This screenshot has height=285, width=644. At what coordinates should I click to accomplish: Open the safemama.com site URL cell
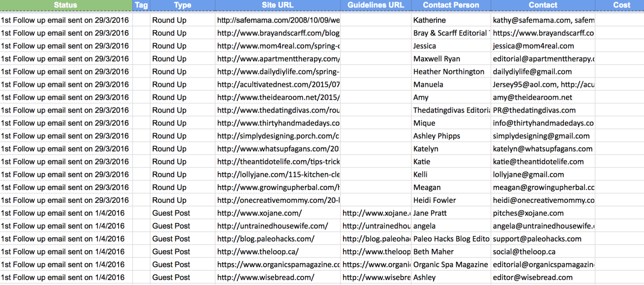click(x=278, y=20)
